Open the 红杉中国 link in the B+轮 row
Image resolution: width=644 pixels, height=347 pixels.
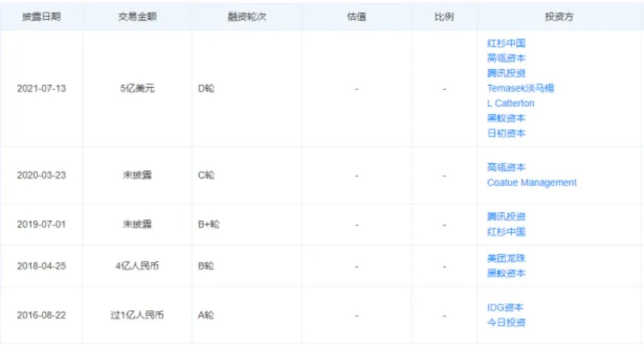pyautogui.click(x=506, y=231)
